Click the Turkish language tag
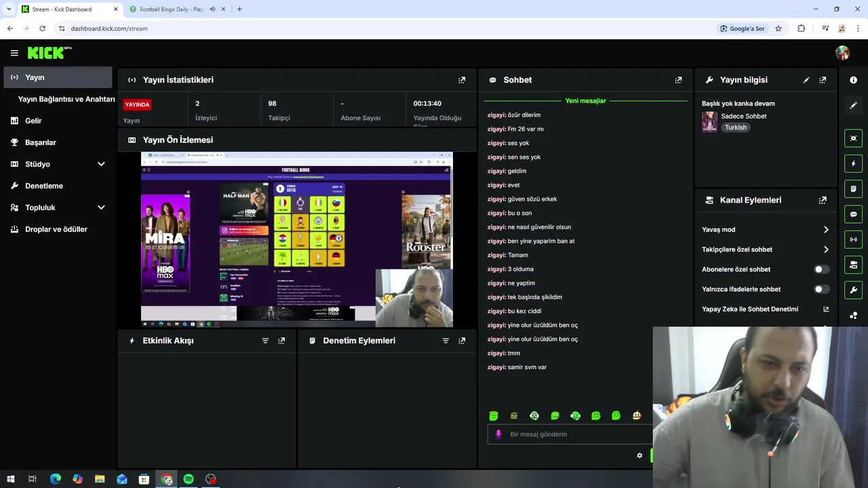This screenshot has width=868, height=488. pyautogui.click(x=735, y=127)
